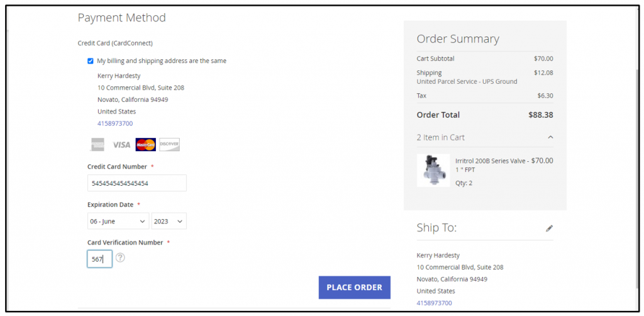Click the Card Verification Number field

(99, 259)
